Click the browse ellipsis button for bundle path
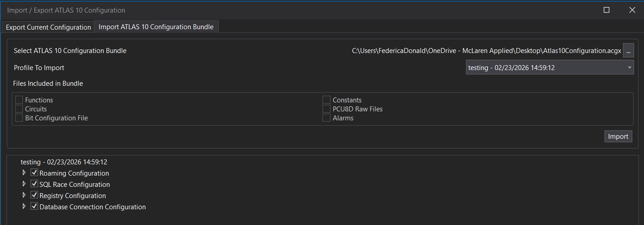Screen dimensions: 644x225 coord(628,51)
